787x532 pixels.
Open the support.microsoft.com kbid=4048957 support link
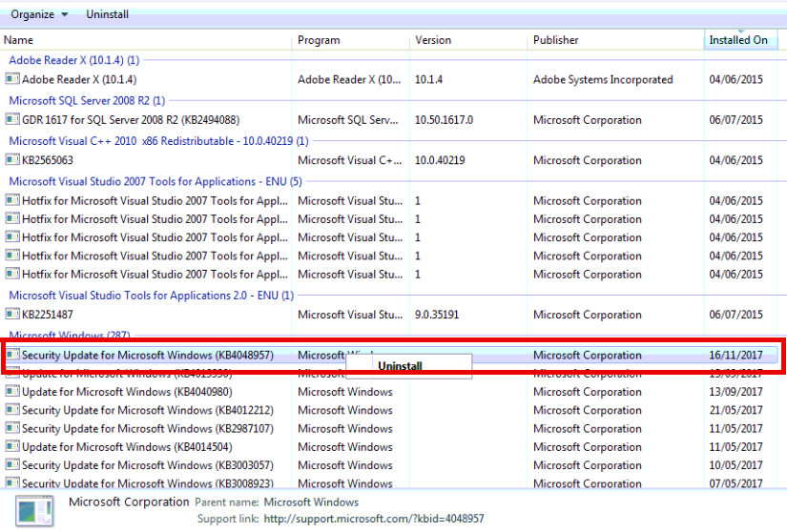point(374,519)
